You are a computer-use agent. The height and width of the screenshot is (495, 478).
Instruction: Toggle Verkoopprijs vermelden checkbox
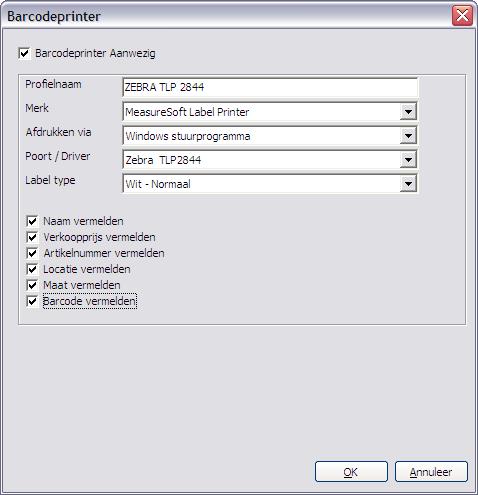pos(32,237)
